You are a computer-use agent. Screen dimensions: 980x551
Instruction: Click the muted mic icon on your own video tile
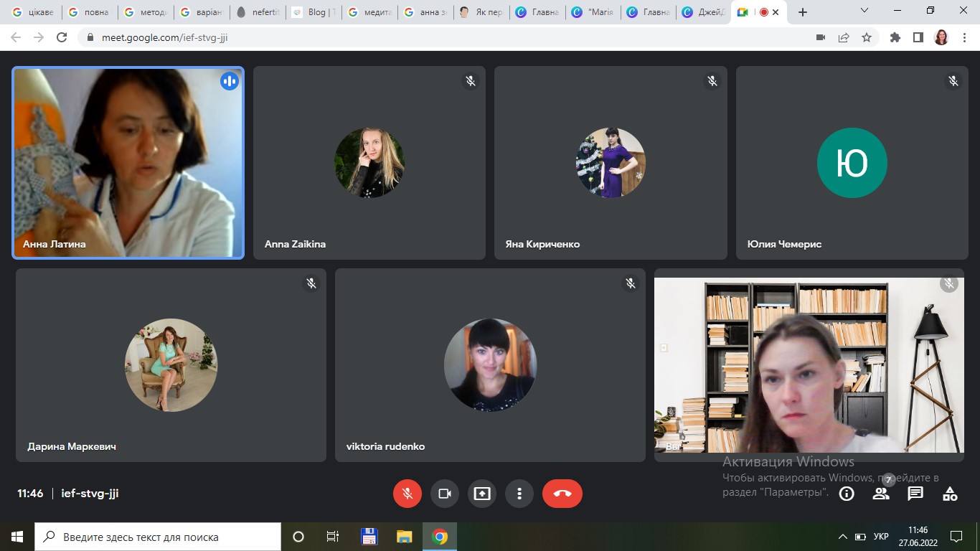pos(949,284)
